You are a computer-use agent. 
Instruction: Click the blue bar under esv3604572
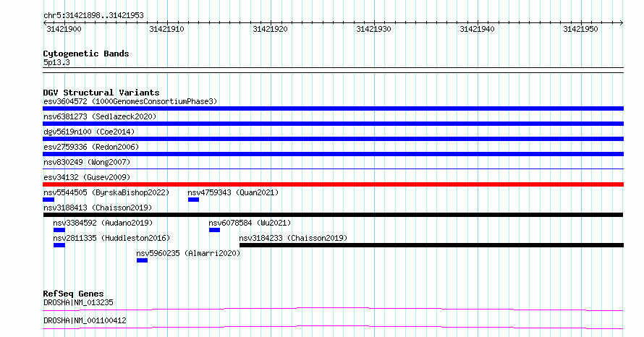click(333, 108)
